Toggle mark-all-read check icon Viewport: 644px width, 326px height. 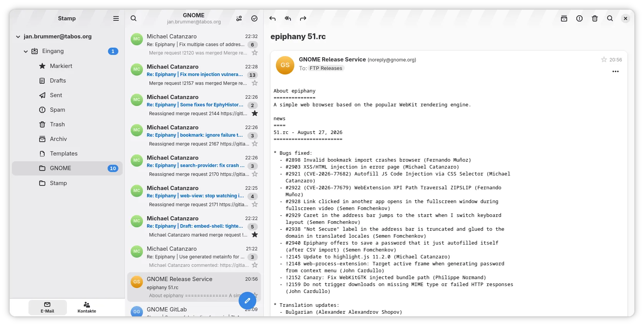tap(254, 18)
